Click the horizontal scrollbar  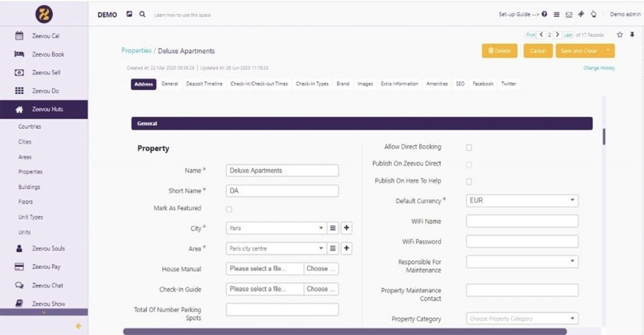tap(345, 331)
